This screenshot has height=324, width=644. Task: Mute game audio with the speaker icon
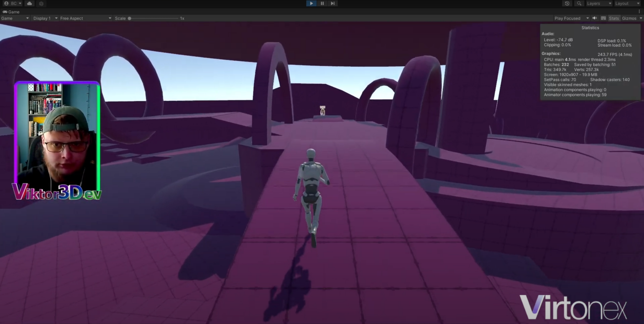[595, 18]
